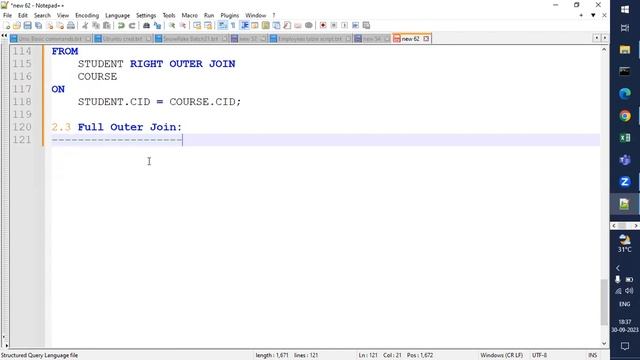Click the Redo toolbar arrow
640x360 pixels.
click(132, 25)
